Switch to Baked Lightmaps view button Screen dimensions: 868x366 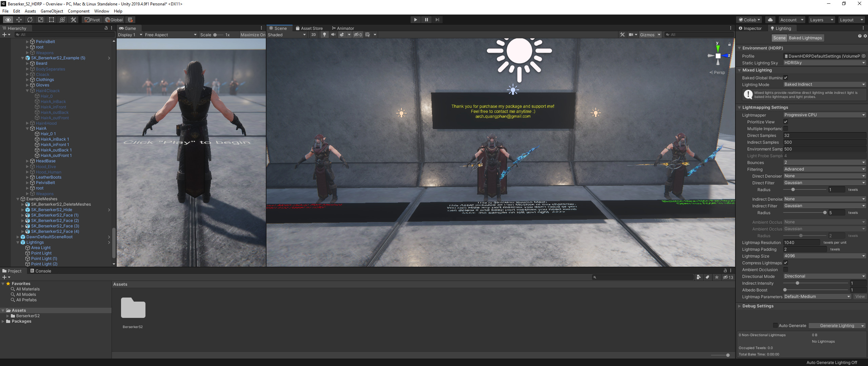pos(805,38)
